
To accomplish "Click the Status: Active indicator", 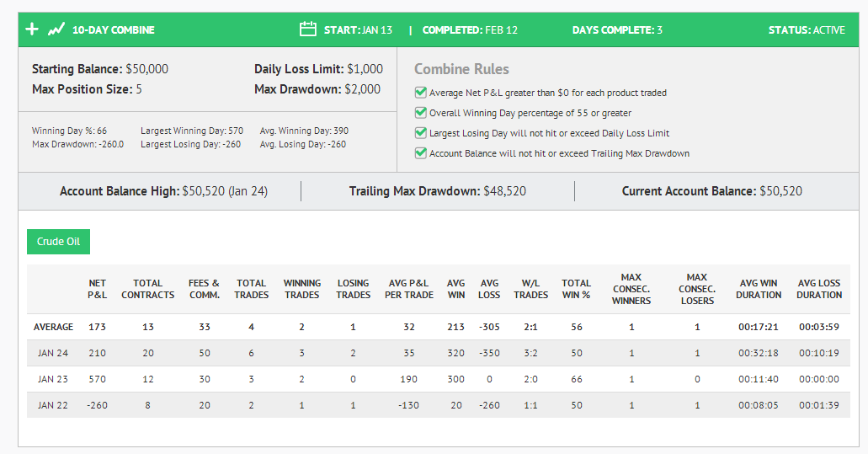I will [807, 29].
